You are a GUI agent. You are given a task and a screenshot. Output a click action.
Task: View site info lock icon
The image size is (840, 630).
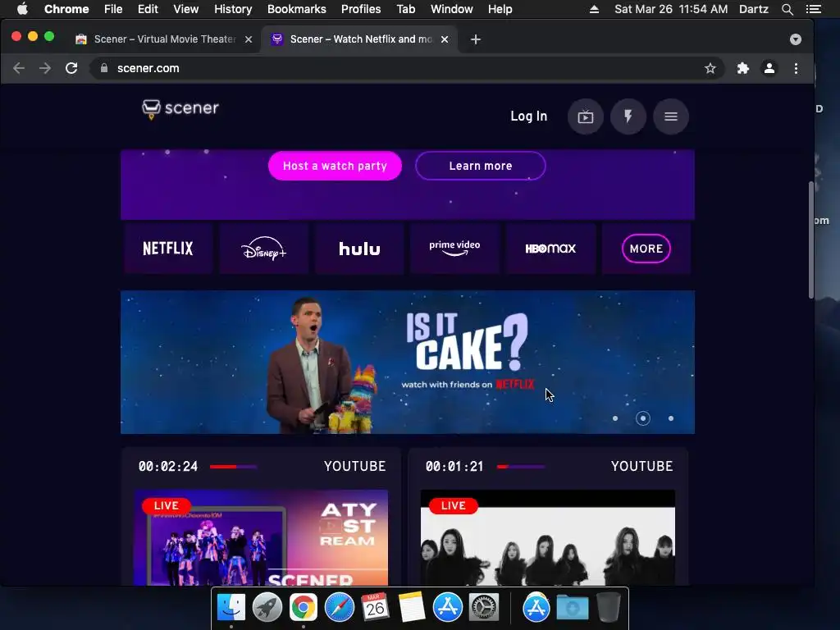tap(104, 68)
